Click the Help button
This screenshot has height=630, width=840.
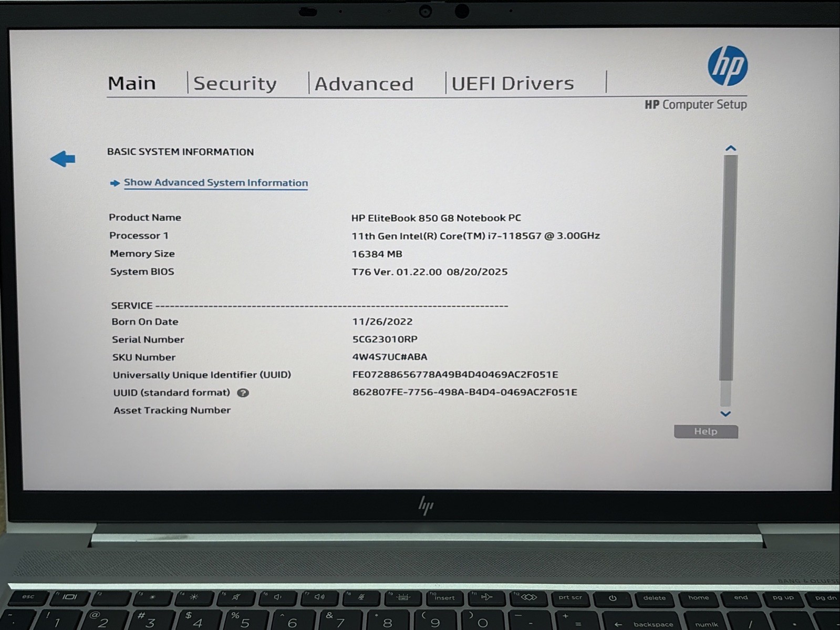pyautogui.click(x=706, y=431)
